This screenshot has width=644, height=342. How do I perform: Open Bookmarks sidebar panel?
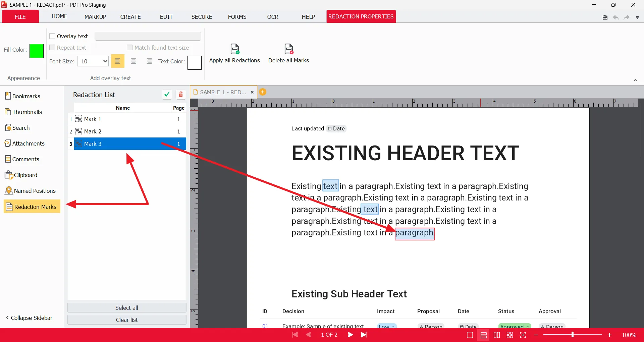point(22,96)
